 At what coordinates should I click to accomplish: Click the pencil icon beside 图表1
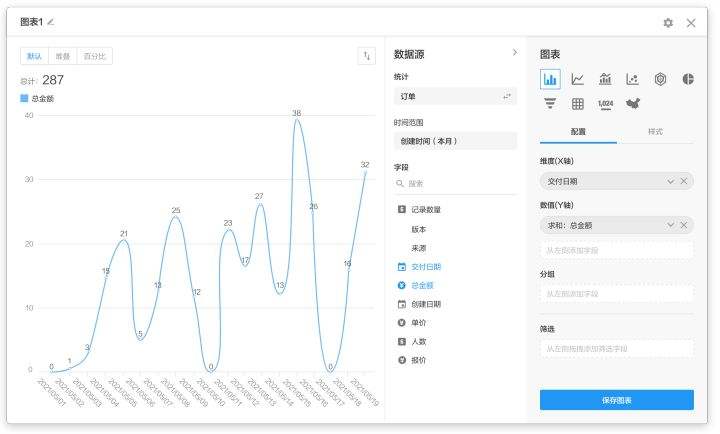click(51, 22)
